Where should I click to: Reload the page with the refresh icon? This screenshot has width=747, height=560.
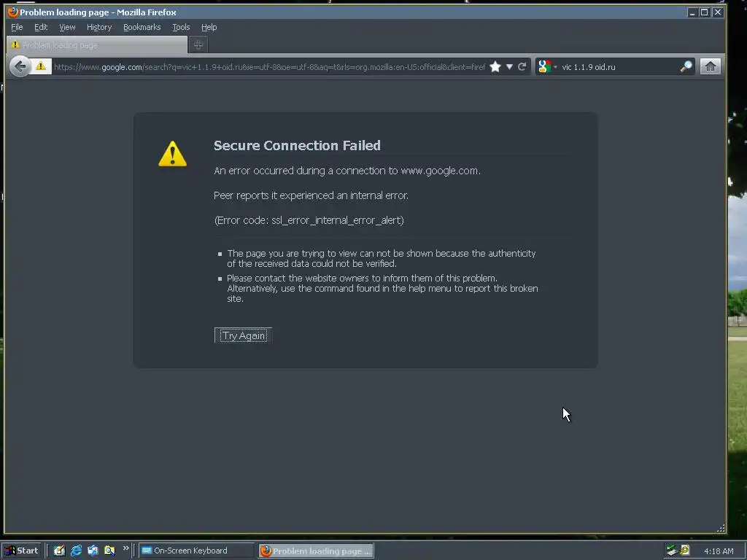(x=522, y=66)
